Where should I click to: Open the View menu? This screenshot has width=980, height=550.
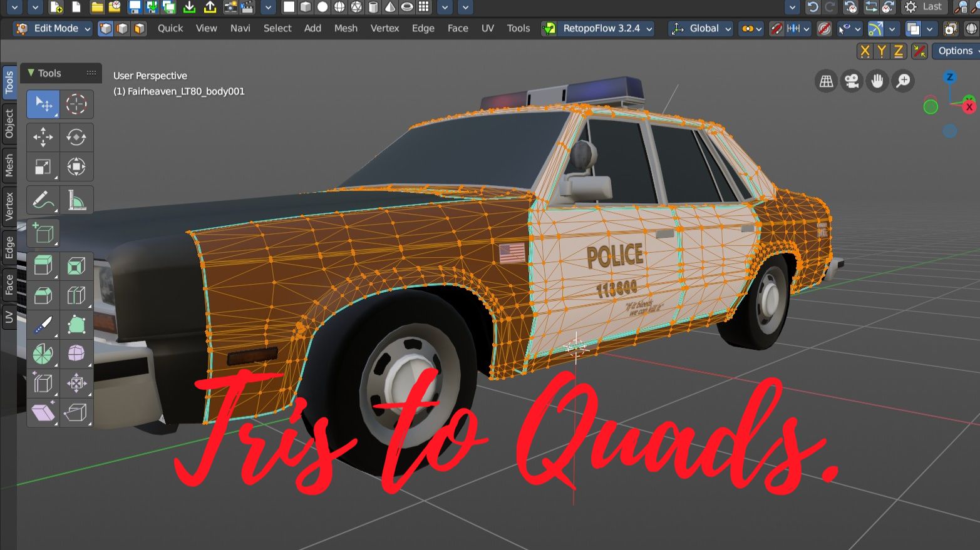click(x=207, y=29)
